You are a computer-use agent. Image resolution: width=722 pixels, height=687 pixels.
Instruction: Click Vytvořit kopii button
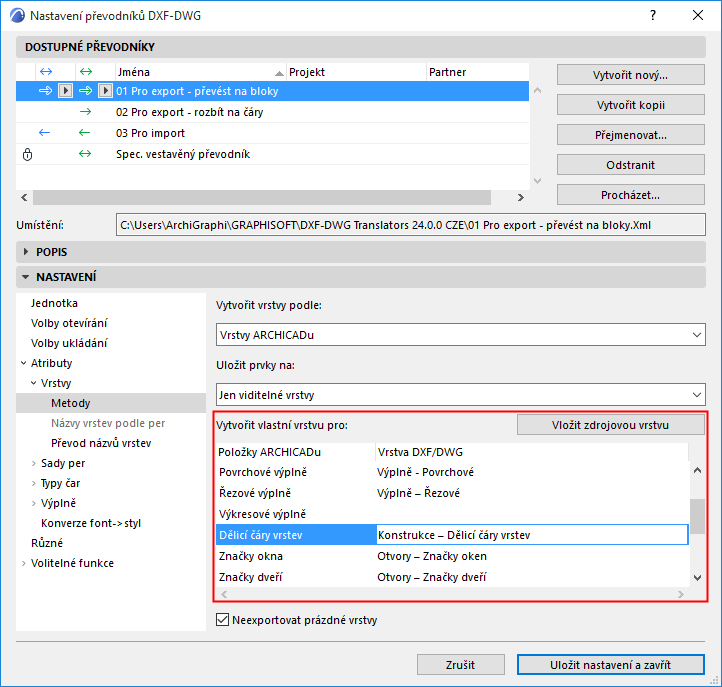click(x=630, y=105)
